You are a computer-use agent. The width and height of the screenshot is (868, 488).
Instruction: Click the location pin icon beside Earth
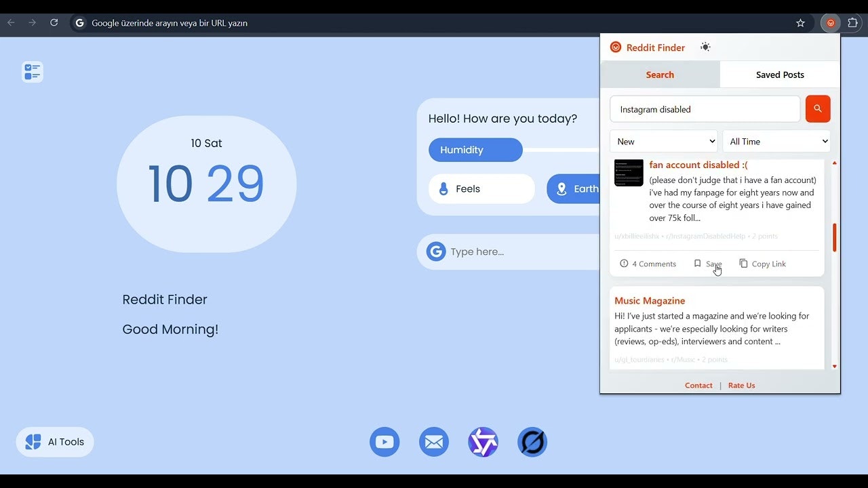click(561, 189)
